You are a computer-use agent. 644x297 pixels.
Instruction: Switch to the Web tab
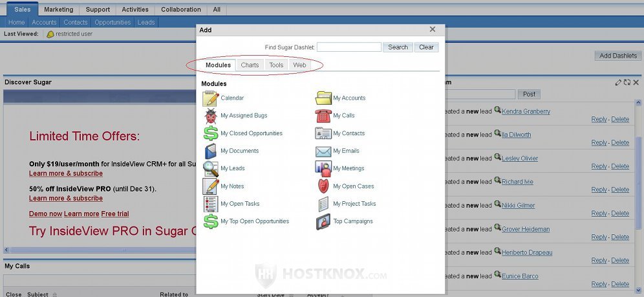pos(299,65)
